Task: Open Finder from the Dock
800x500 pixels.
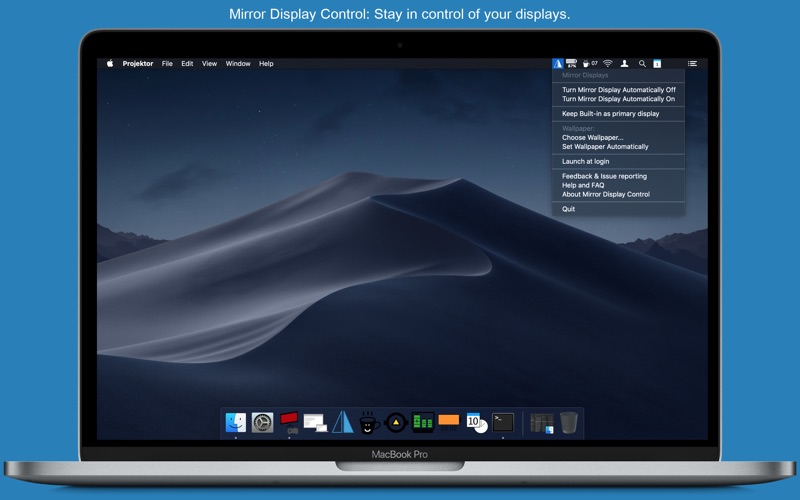Action: click(x=236, y=422)
